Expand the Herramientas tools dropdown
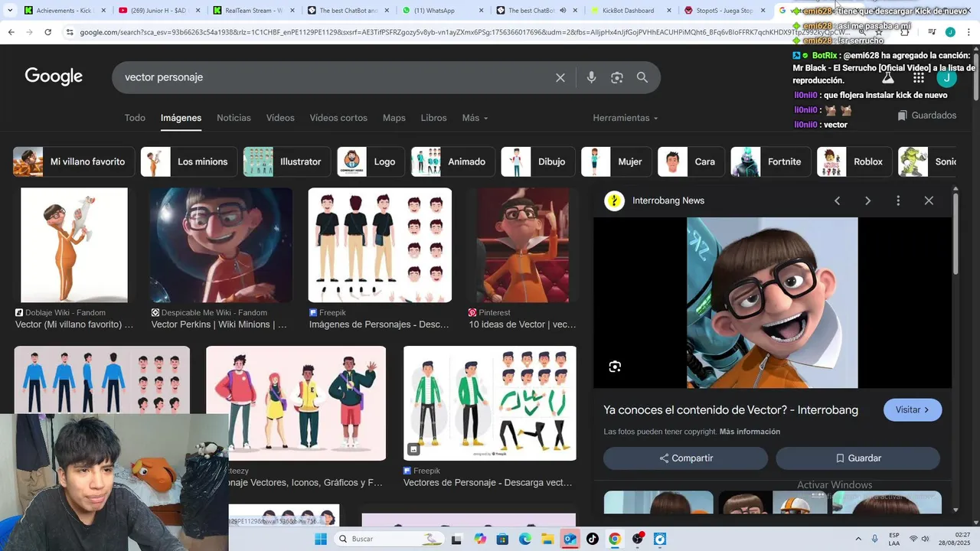 point(626,118)
